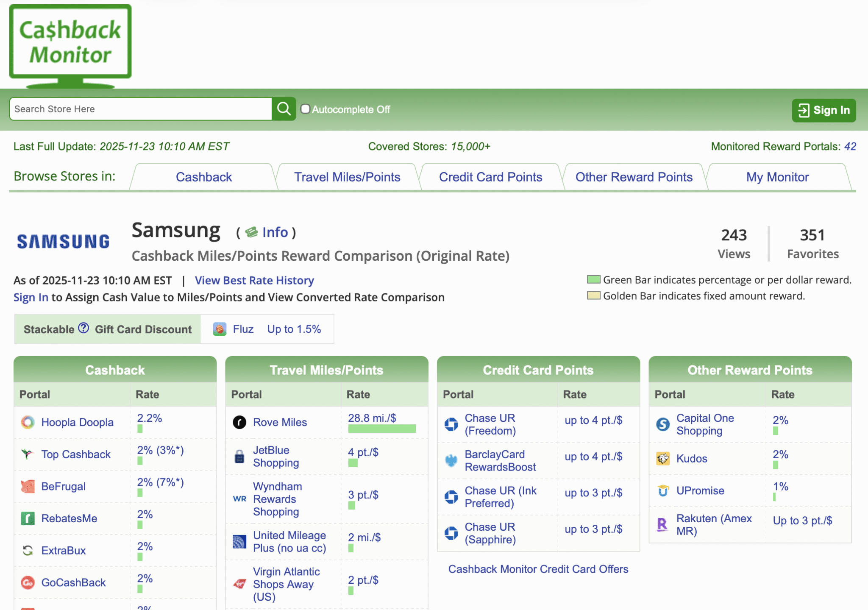Image resolution: width=868 pixels, height=610 pixels.
Task: Click View Best Rate History link
Action: click(254, 280)
